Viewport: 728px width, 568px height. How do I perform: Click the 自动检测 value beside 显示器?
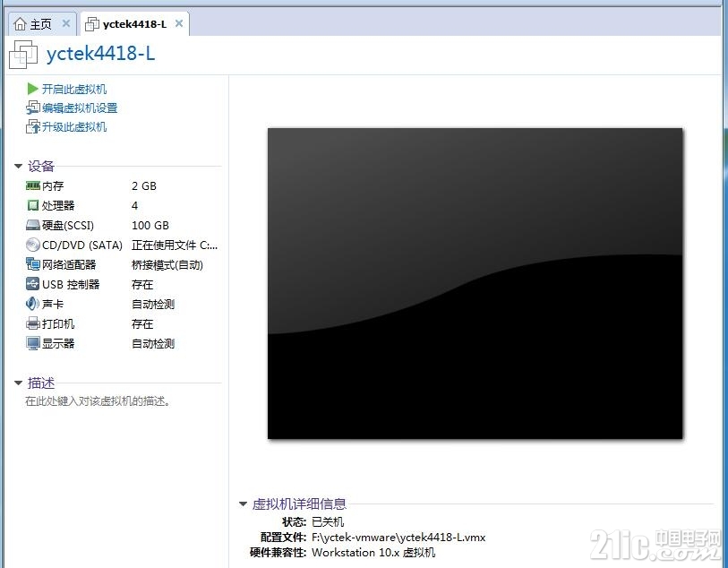(153, 344)
